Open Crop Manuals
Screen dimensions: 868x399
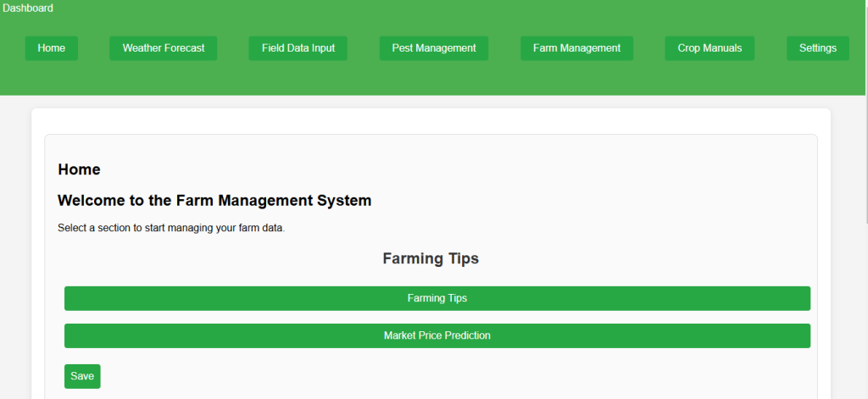[709, 48]
